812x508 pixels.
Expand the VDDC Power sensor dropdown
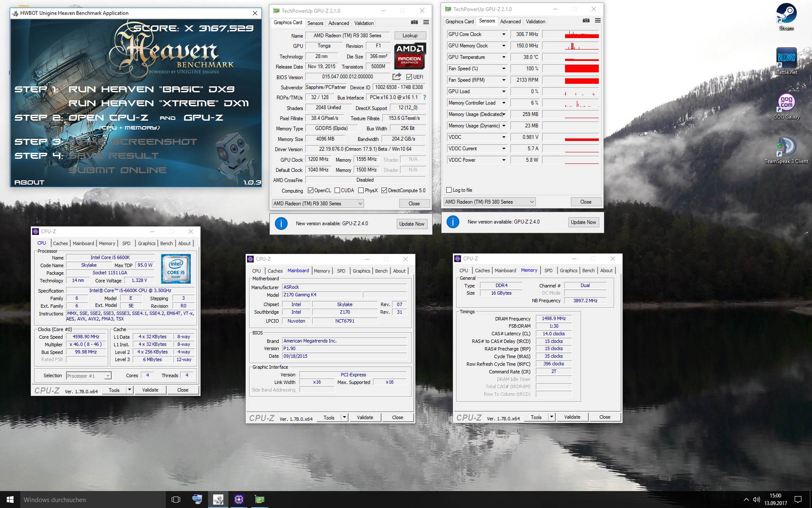(x=503, y=160)
